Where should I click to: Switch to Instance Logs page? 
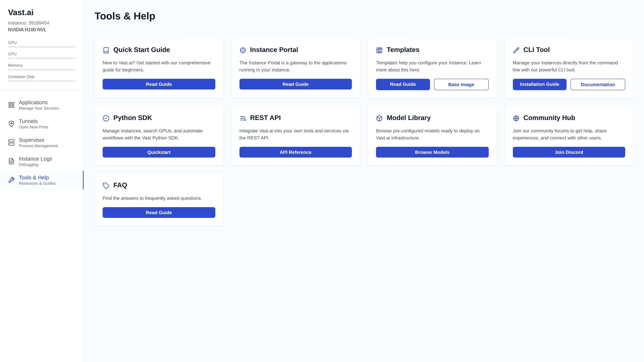click(41, 161)
